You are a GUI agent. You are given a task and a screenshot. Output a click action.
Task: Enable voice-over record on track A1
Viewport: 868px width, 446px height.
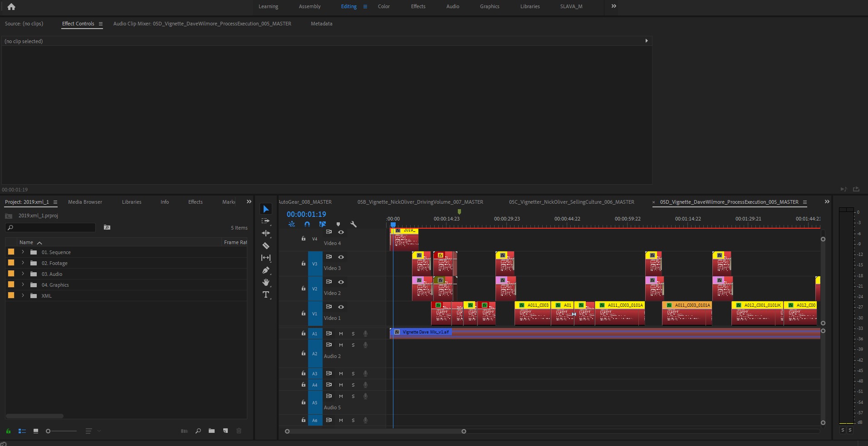pyautogui.click(x=365, y=333)
